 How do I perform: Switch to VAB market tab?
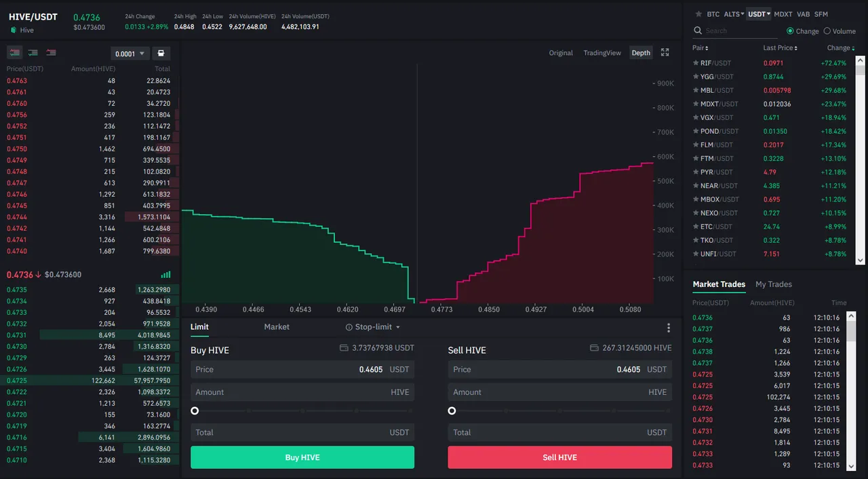[804, 14]
